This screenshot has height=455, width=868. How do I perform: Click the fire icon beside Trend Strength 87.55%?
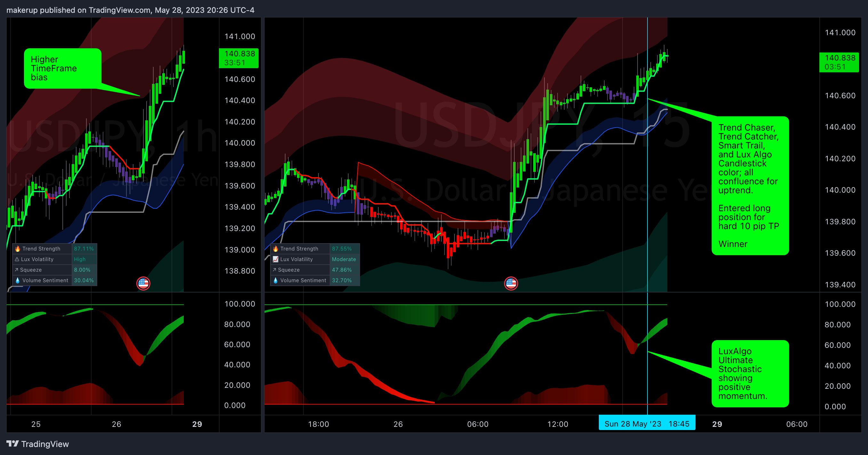(275, 249)
